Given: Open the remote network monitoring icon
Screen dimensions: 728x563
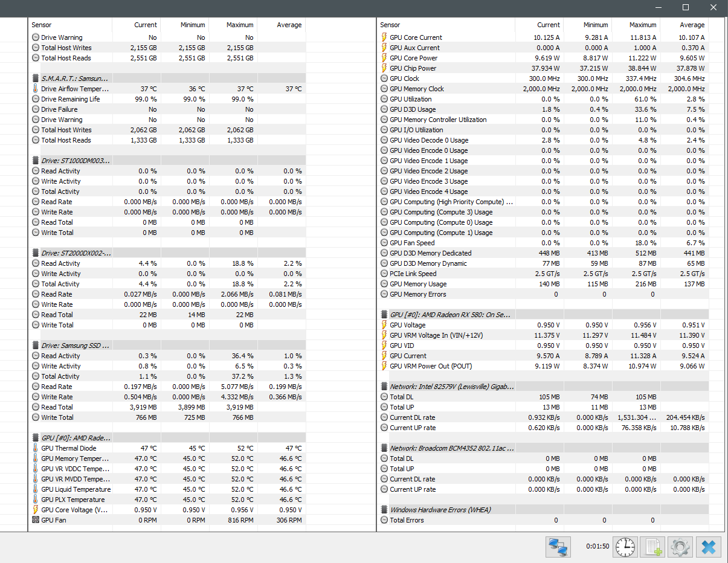Looking at the screenshot, I should pyautogui.click(x=558, y=547).
